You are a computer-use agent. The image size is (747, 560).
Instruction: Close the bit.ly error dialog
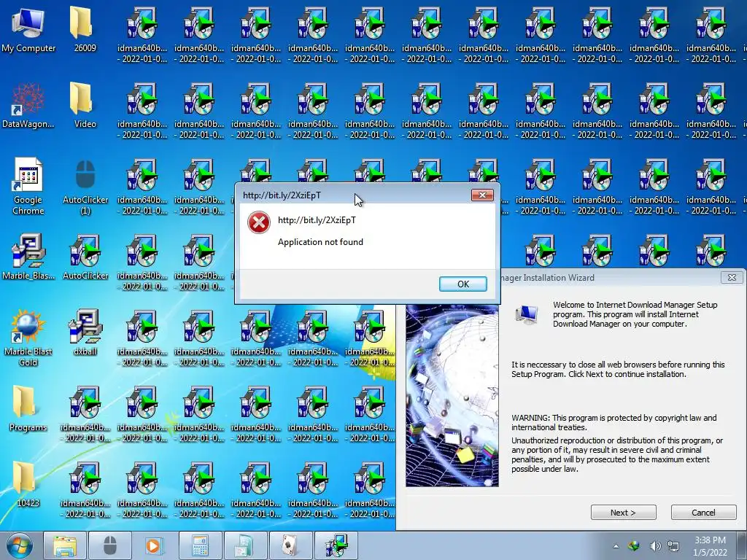[x=482, y=195]
